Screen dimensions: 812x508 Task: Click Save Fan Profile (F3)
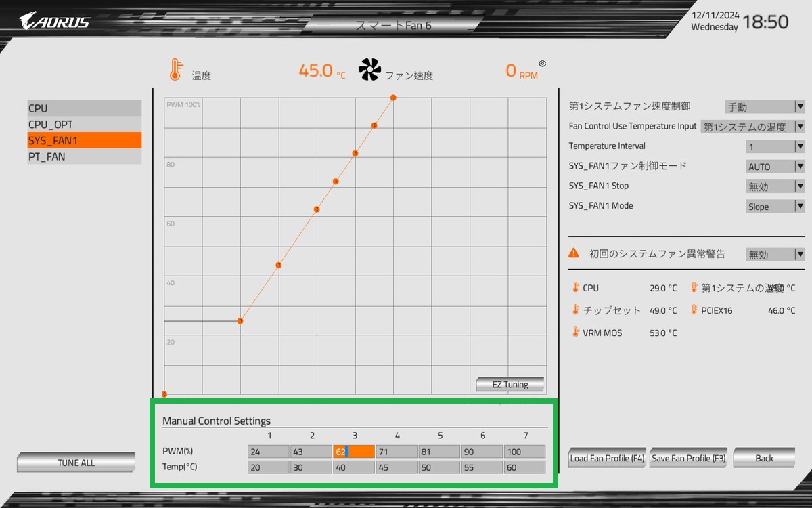tap(688, 458)
